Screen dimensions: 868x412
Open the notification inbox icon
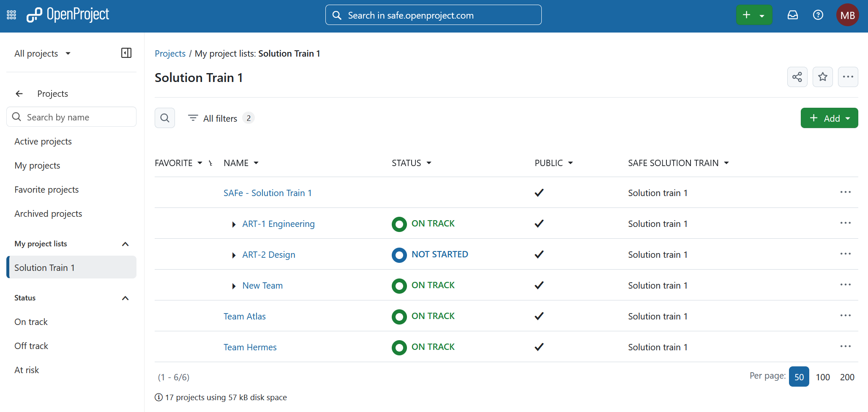pos(793,15)
